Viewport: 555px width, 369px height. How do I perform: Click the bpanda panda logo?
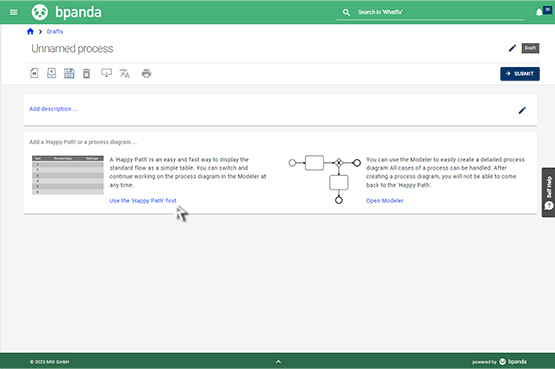[40, 12]
